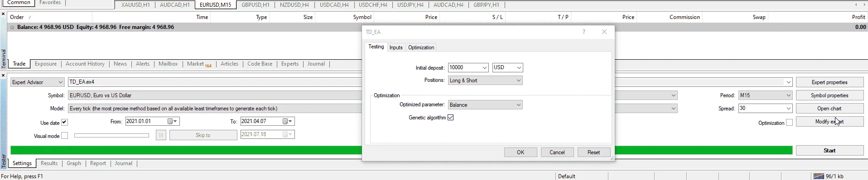Viewport: 868px width, 180px height.
Task: Click the Skip to button
Action: tap(203, 135)
